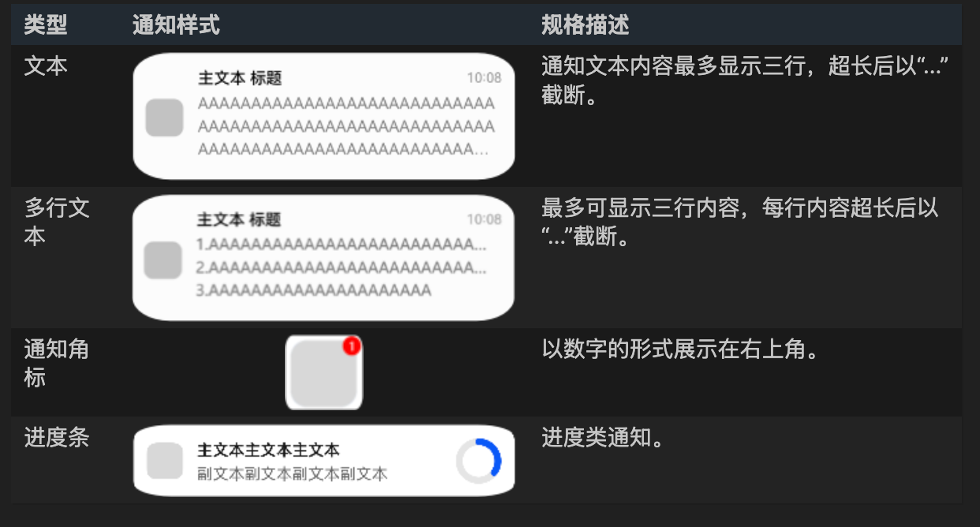Click the description 进度类通知。
Viewport: 980px width, 527px height.
pos(603,438)
